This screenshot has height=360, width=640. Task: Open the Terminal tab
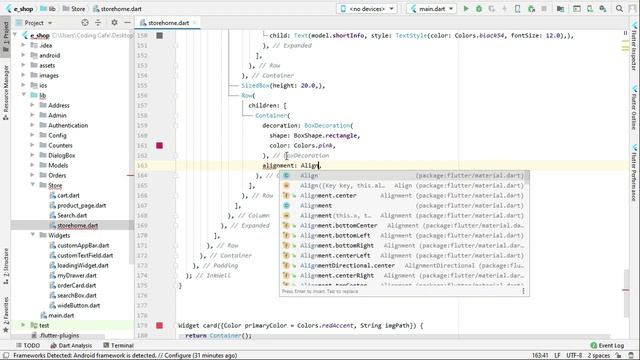click(118, 345)
